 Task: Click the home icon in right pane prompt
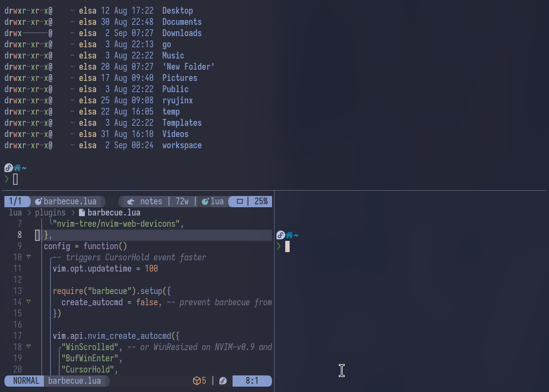[289, 235]
